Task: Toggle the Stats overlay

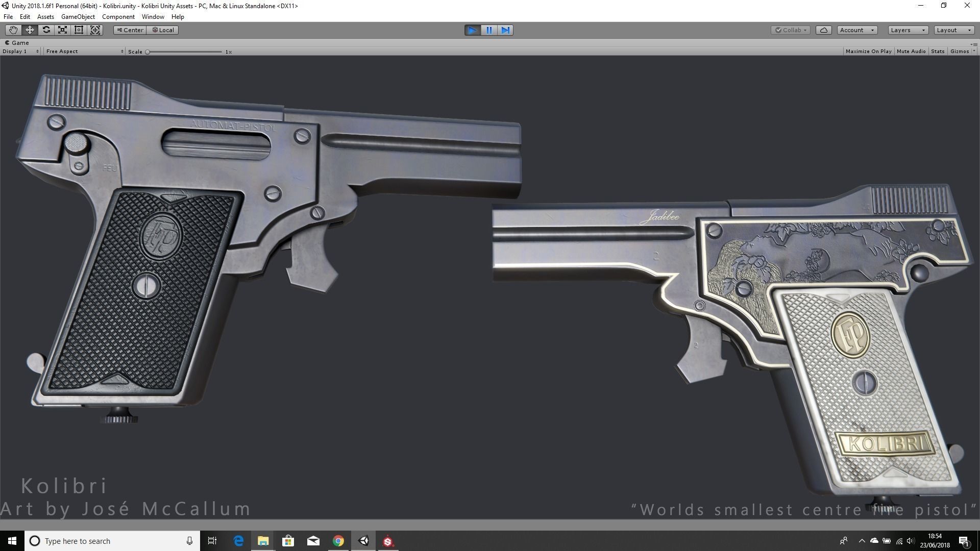Action: [938, 52]
